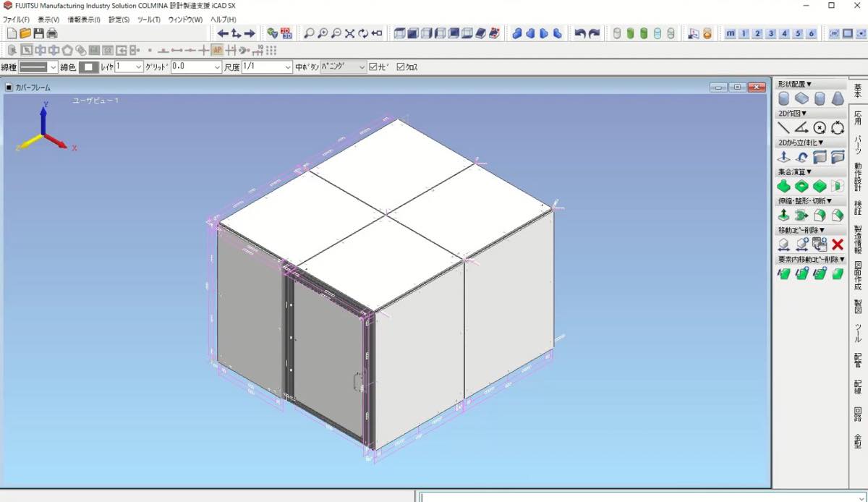Maximize the カバーフレーム document window
868x502 pixels.
pos(737,87)
